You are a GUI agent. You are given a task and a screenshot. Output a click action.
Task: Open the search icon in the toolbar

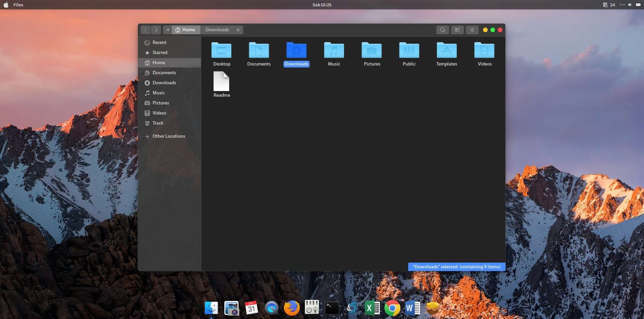click(x=442, y=30)
